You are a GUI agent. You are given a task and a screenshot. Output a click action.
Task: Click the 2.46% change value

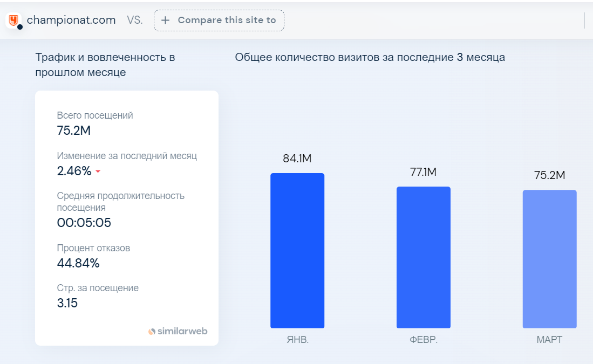click(74, 171)
